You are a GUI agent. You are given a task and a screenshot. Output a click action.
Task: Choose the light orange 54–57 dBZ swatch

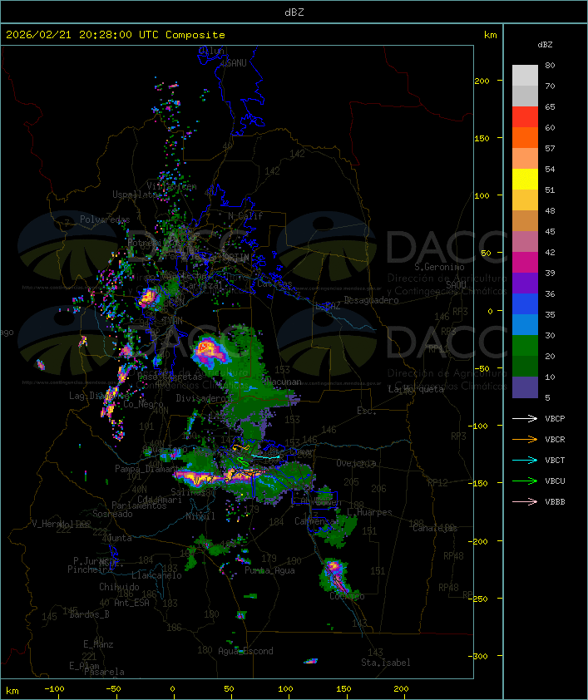point(525,158)
